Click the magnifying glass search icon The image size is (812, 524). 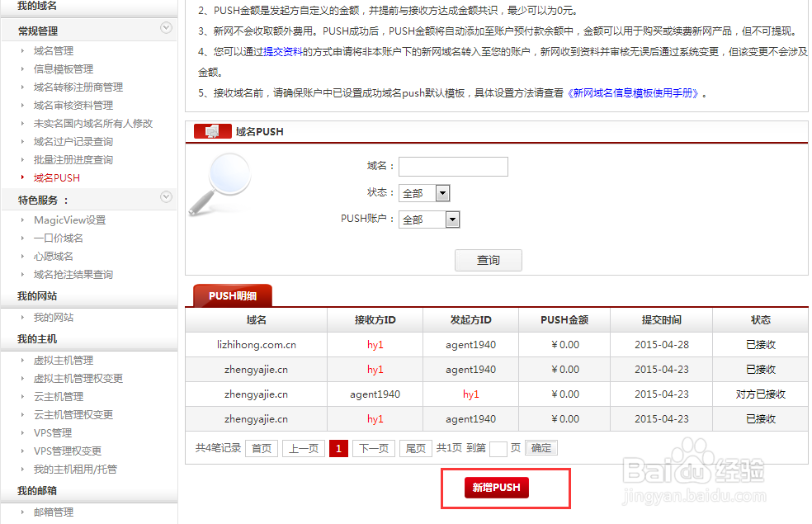220,184
